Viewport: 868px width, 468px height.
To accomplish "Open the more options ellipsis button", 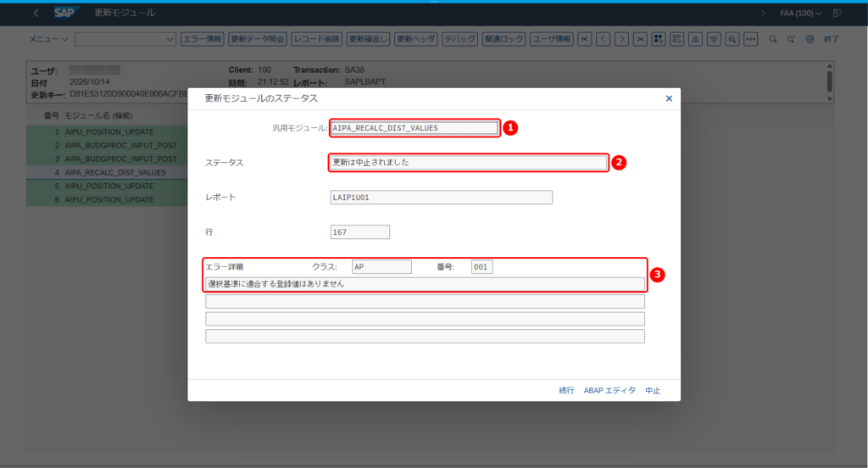I will (751, 39).
